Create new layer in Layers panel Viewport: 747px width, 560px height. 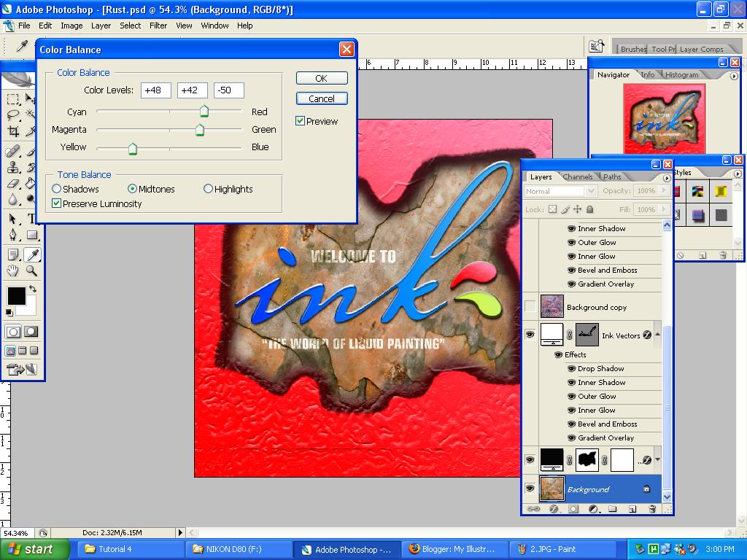[x=632, y=509]
